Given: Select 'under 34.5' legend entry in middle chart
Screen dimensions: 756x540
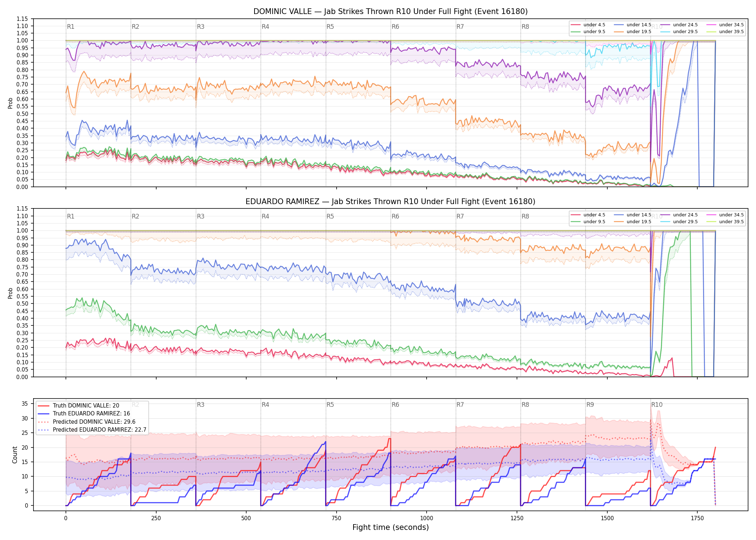Looking at the screenshot, I should pyautogui.click(x=725, y=215).
